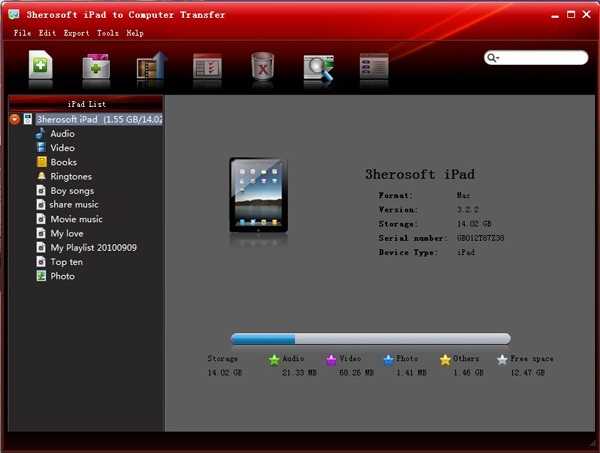
Task: Click the Photo picture icon in tree
Action: (41, 276)
